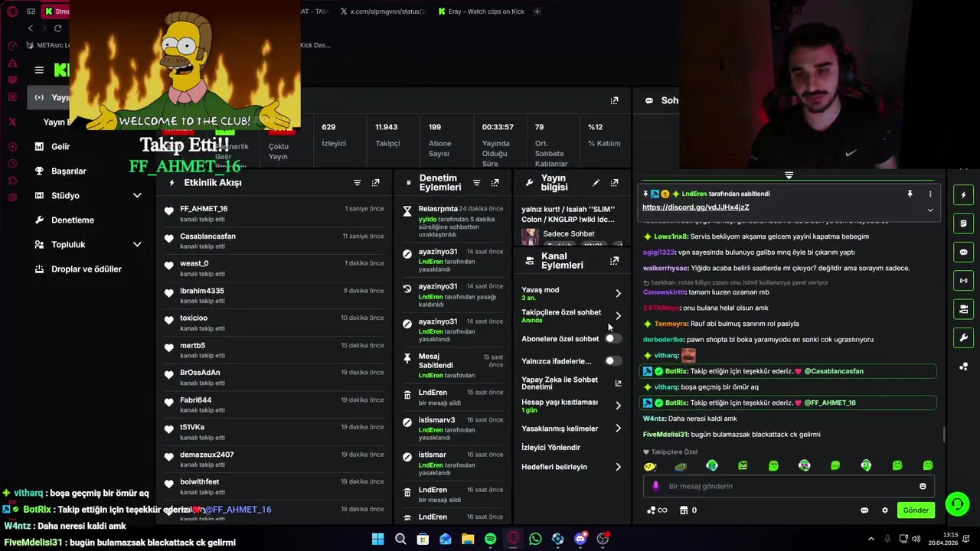Expand Hesap yaşı kısıtlaması options

pos(618,406)
